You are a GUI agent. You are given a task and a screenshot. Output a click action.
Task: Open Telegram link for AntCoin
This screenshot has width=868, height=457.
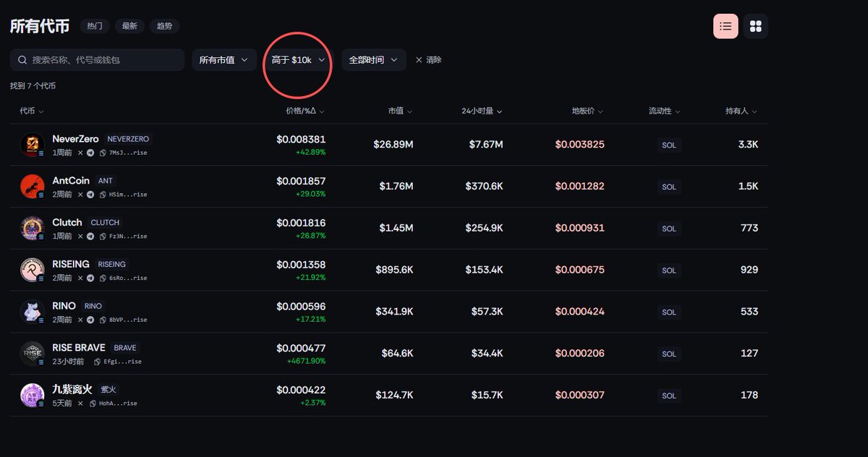click(x=90, y=195)
